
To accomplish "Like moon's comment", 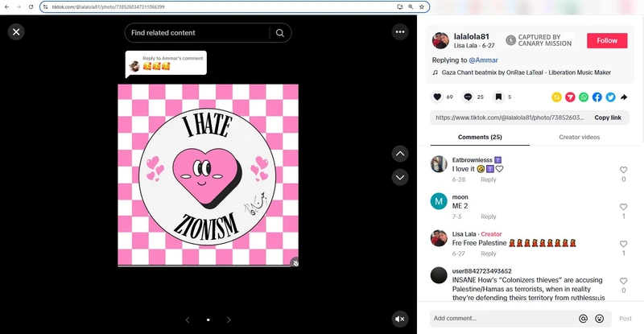I will pyautogui.click(x=623, y=207).
